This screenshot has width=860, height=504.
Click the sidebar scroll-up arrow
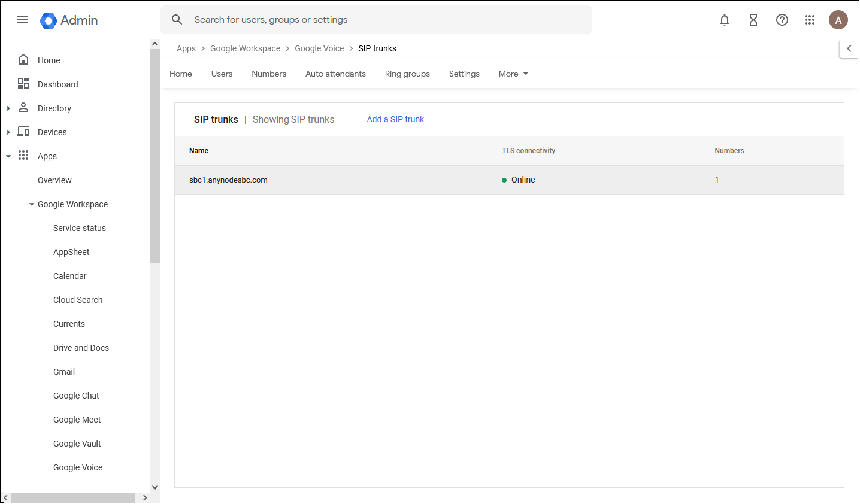coord(155,44)
